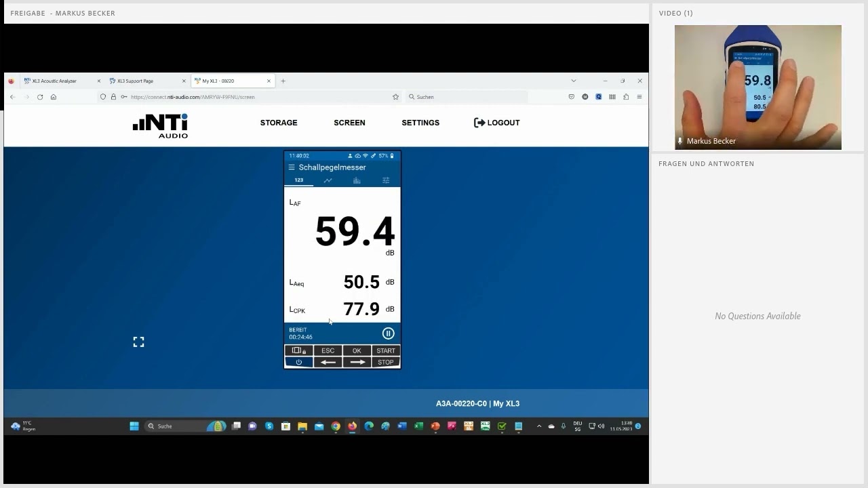
Task: Click the OK key on virtual keypad
Action: (357, 350)
